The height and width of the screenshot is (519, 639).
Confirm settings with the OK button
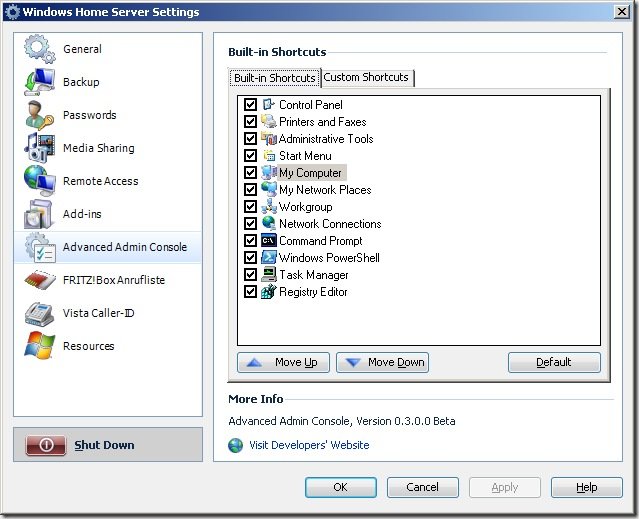[x=341, y=487]
